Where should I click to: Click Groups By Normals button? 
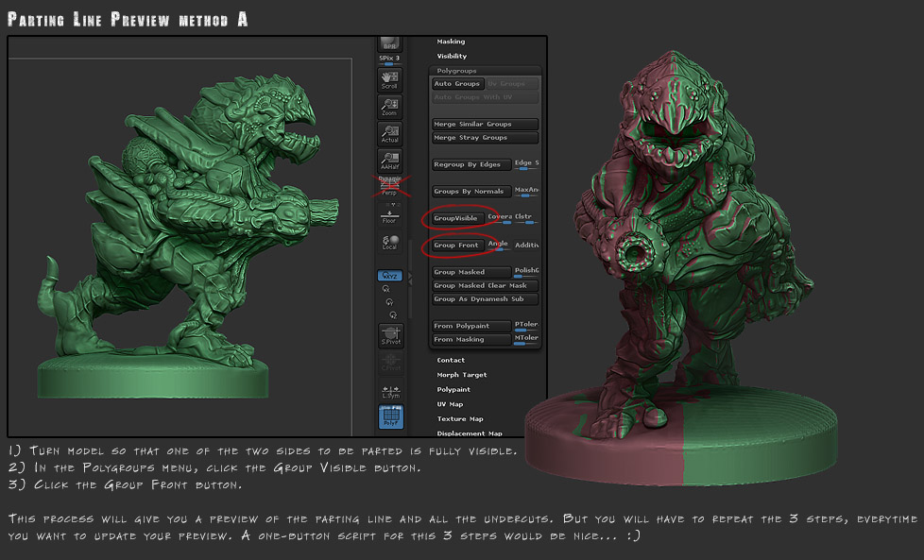pos(471,192)
